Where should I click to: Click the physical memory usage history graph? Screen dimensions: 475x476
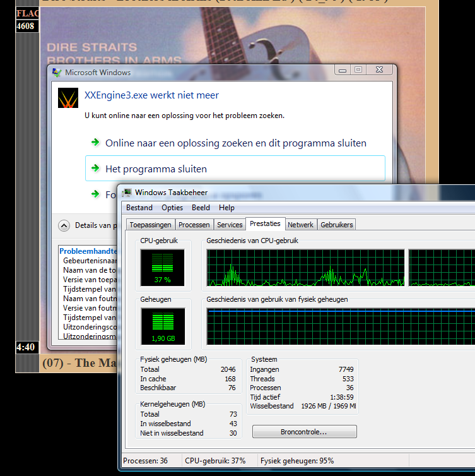[341, 326]
